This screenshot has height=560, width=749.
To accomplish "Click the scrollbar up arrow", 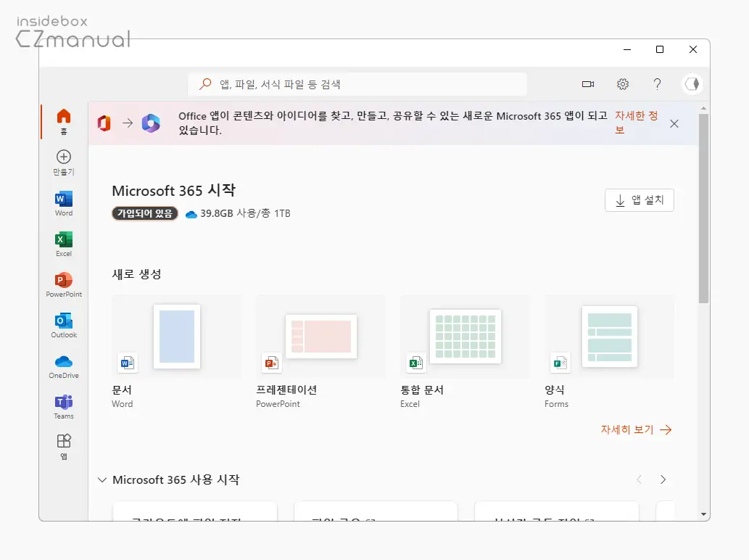I will pos(703,109).
